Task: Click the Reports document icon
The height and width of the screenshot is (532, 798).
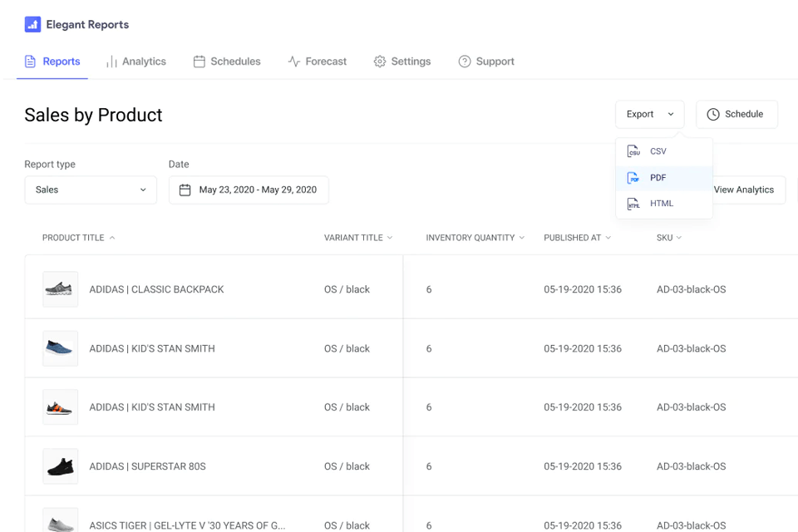Action: point(30,62)
